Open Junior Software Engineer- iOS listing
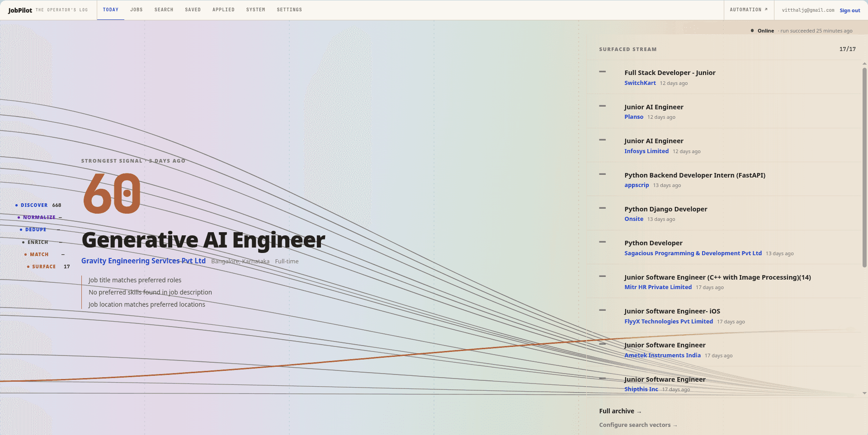The image size is (868, 435). (672, 311)
